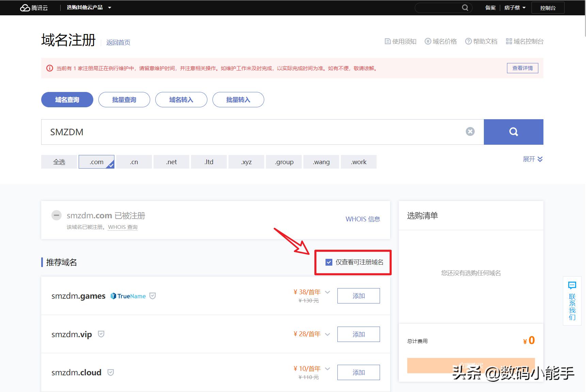
Task: Open 使用须知 via its document icon
Action: 387,41
